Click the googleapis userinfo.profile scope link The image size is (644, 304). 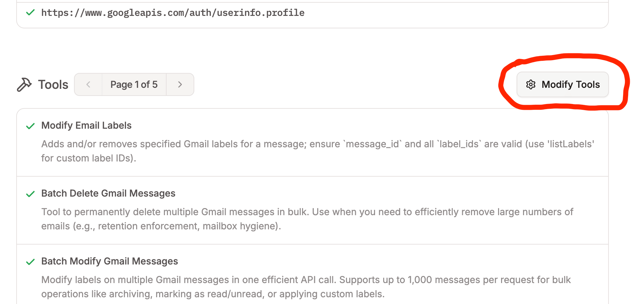tap(172, 13)
